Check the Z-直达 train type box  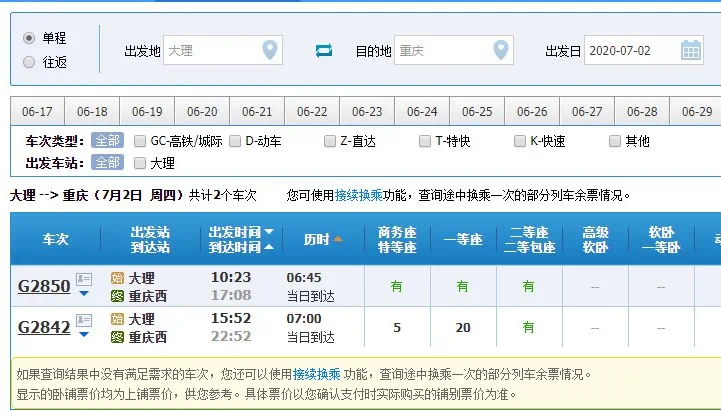pyautogui.click(x=330, y=141)
